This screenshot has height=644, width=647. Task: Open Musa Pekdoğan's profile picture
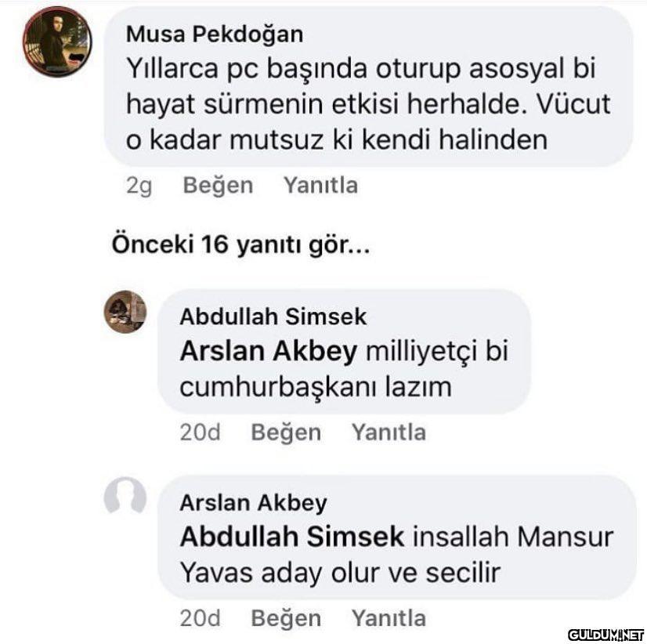tap(57, 42)
